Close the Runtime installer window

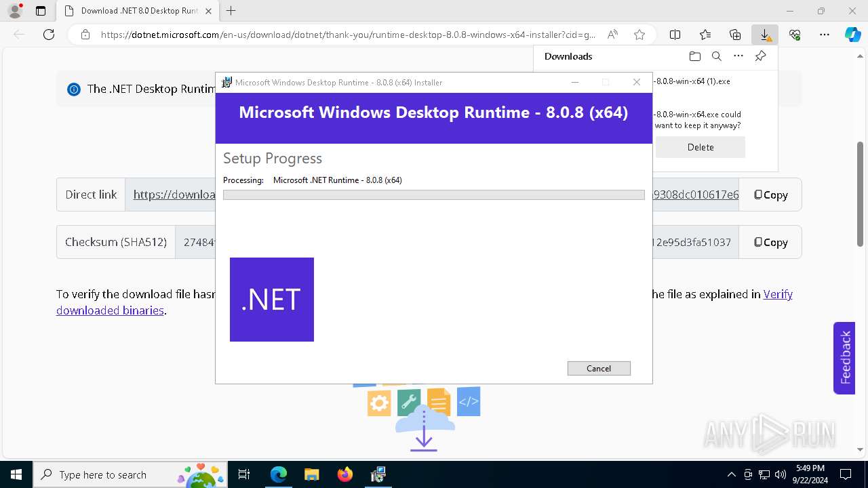click(x=636, y=82)
